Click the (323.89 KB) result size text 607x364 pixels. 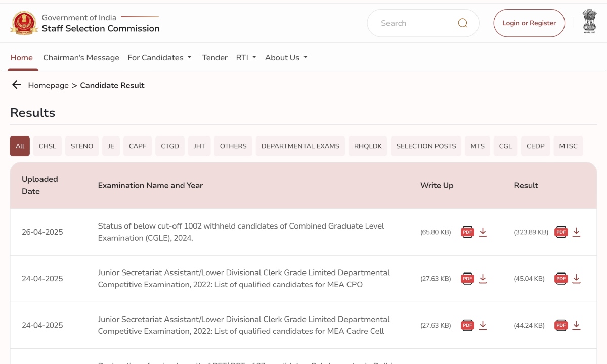(x=531, y=232)
